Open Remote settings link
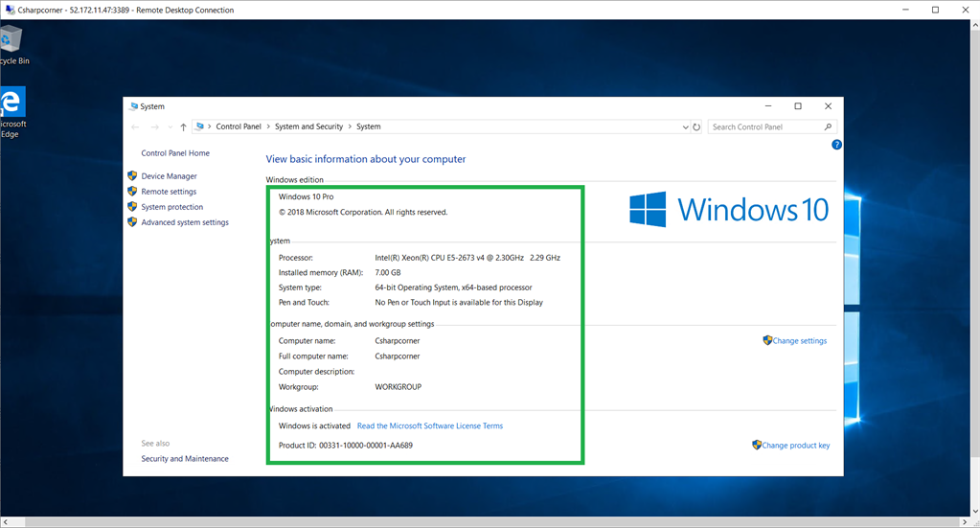 click(169, 192)
